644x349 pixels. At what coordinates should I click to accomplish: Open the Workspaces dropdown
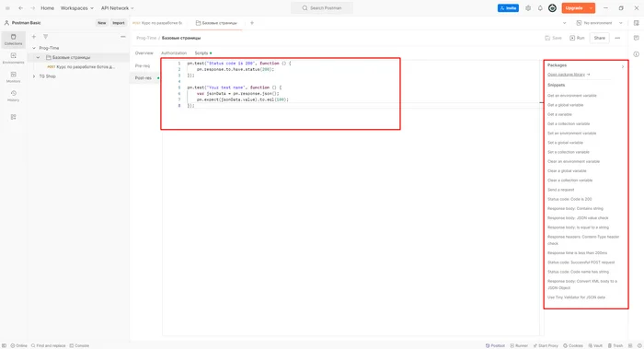[x=76, y=8]
